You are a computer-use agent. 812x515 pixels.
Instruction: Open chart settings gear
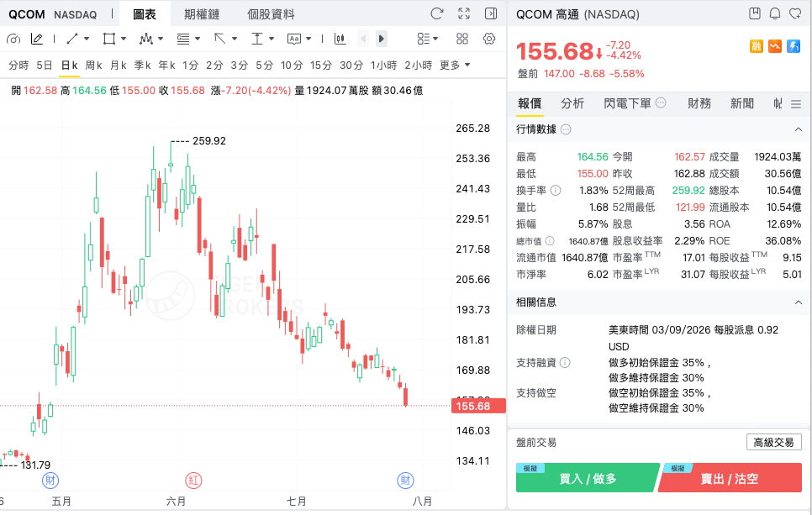click(x=489, y=39)
